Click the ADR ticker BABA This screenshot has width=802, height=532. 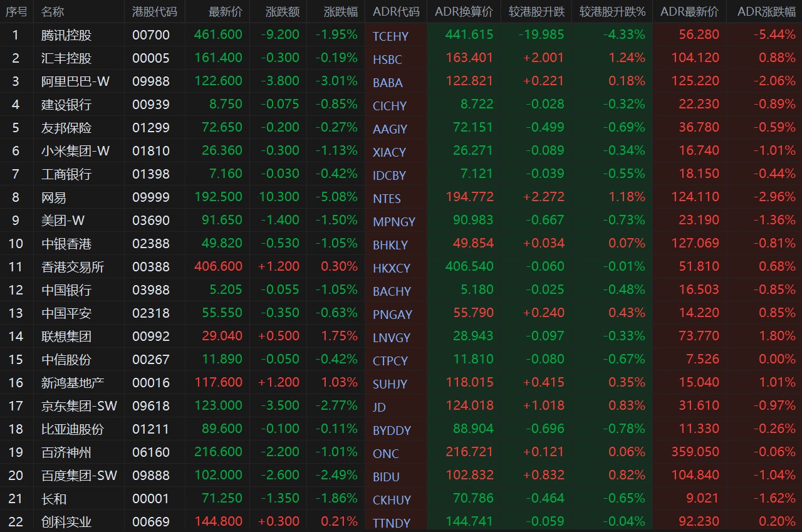(388, 83)
